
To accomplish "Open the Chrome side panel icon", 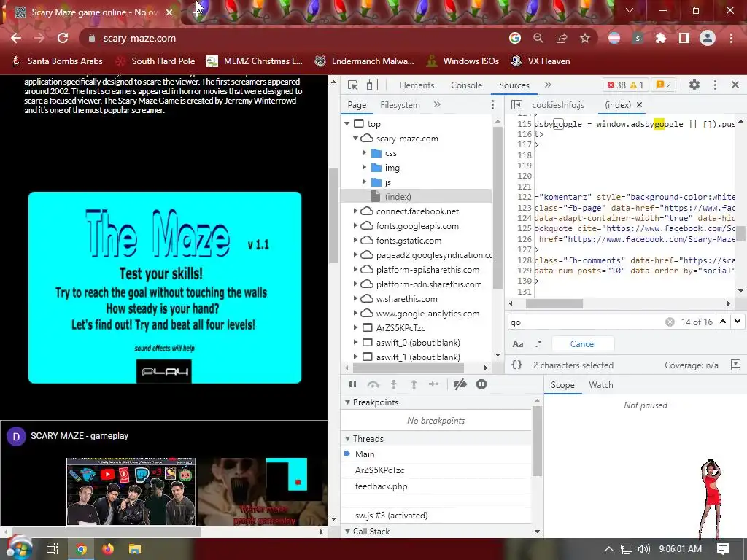I will 684,38.
